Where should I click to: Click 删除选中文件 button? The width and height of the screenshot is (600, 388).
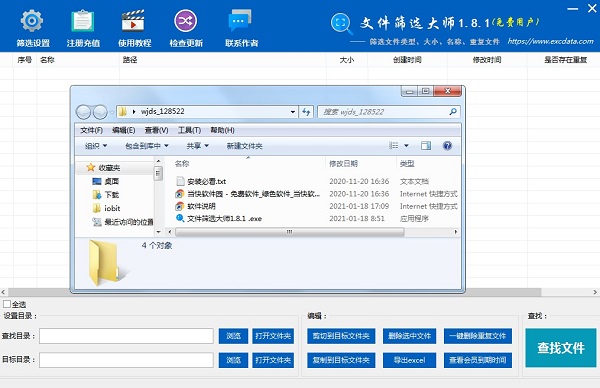coord(409,336)
